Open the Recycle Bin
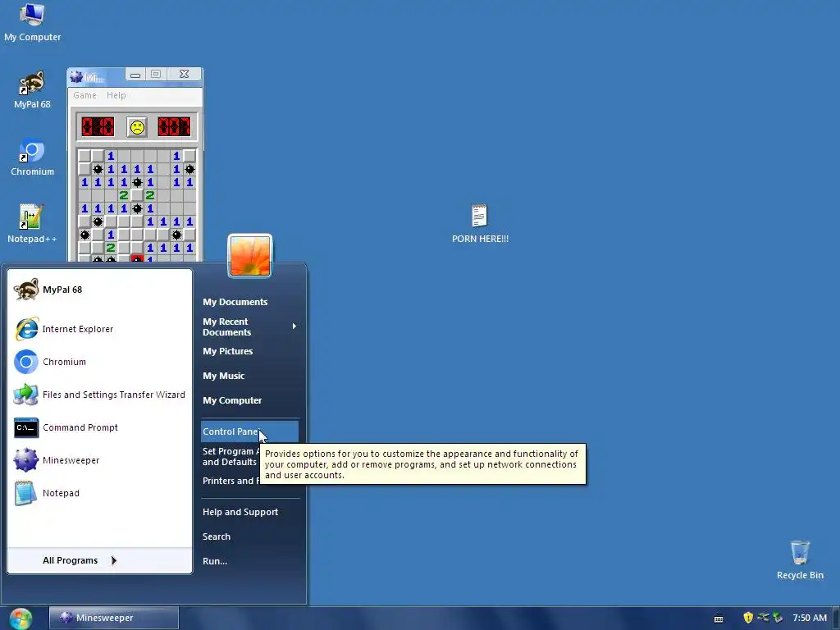The height and width of the screenshot is (630, 840). coord(800,559)
